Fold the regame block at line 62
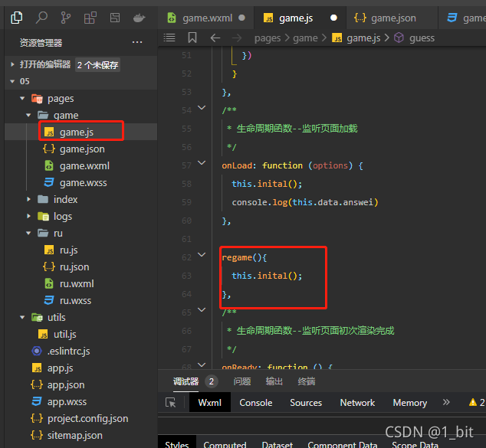 (202, 255)
